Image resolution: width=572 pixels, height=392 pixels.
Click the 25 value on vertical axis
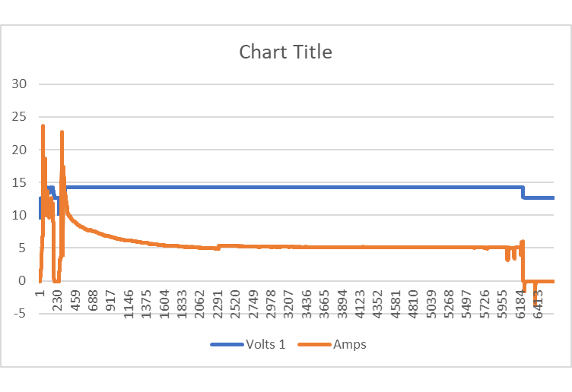click(x=19, y=116)
